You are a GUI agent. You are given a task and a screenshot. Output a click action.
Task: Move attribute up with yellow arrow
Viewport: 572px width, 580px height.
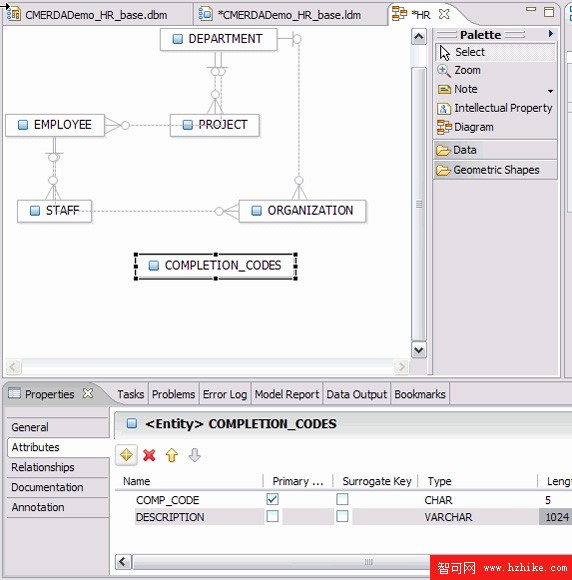pyautogui.click(x=172, y=455)
